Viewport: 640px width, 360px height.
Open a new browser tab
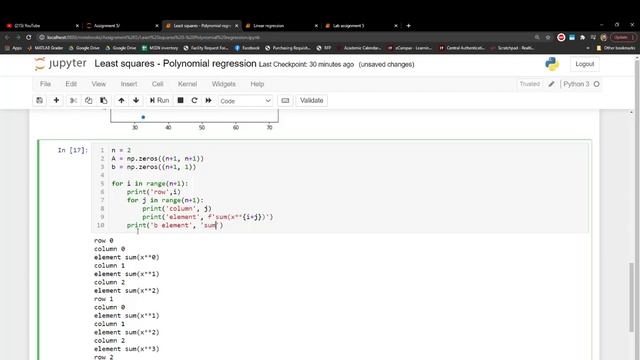click(x=408, y=26)
